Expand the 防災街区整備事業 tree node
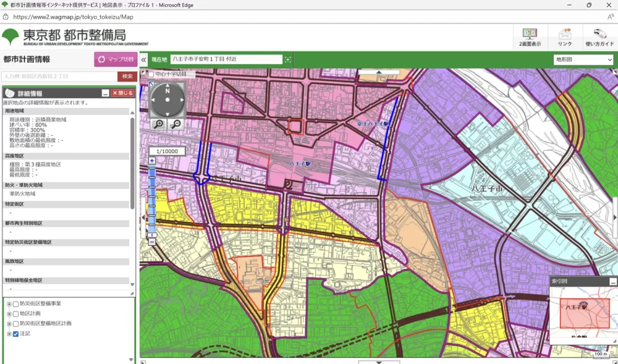618x364 pixels. pyautogui.click(x=9, y=304)
